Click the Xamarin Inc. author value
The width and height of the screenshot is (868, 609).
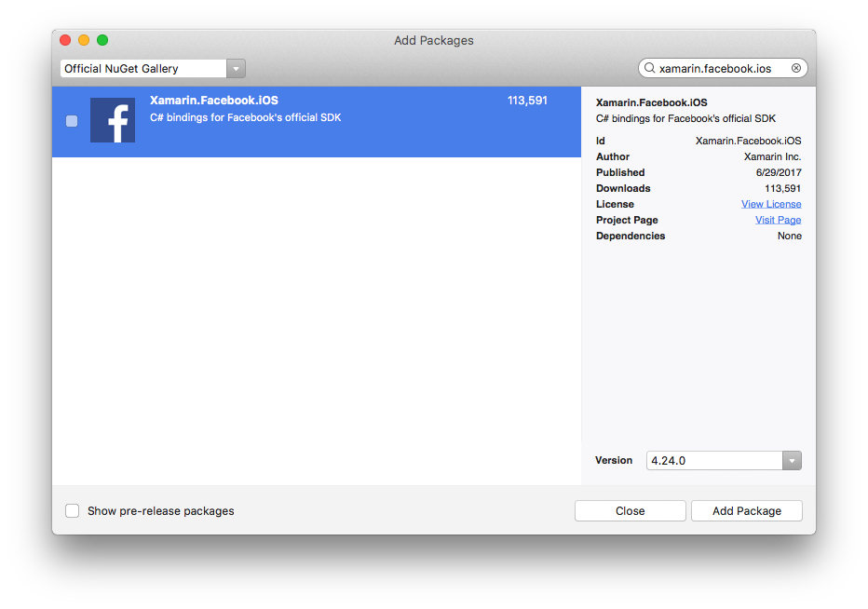(x=772, y=156)
